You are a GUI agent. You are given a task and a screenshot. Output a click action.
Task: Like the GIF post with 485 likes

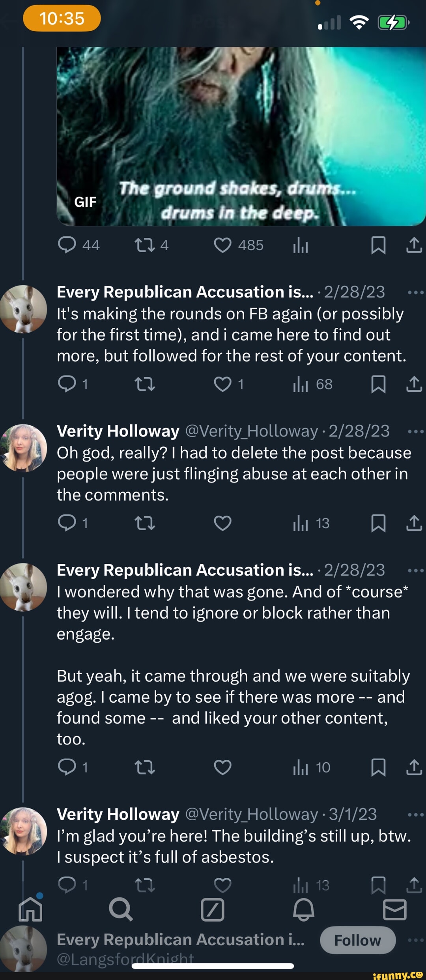(222, 245)
